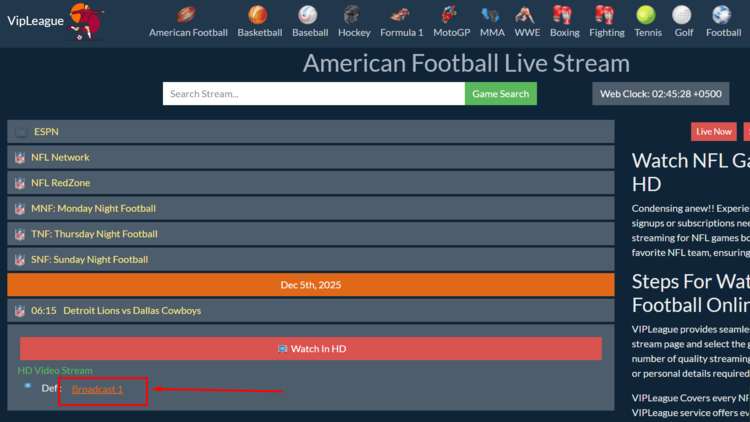Click the Football globe icon

[x=721, y=15]
